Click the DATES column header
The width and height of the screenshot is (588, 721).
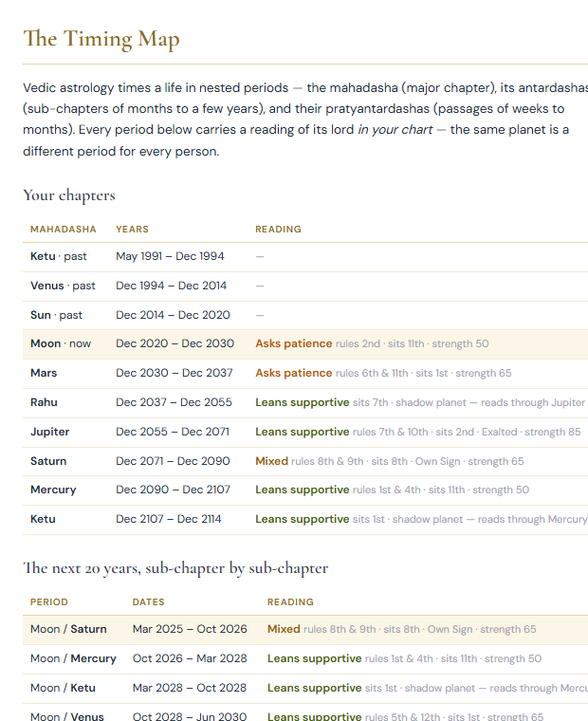click(148, 601)
